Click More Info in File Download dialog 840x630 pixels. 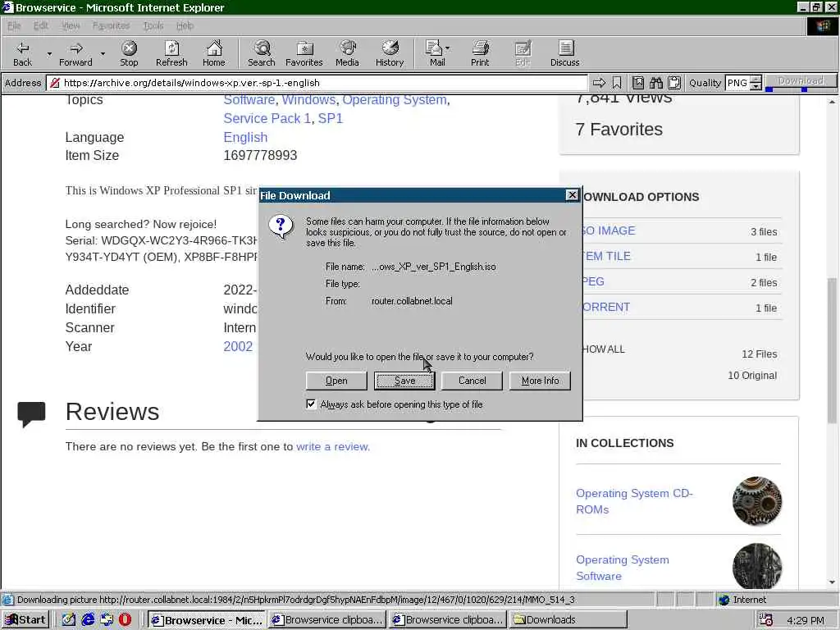pyautogui.click(x=540, y=381)
